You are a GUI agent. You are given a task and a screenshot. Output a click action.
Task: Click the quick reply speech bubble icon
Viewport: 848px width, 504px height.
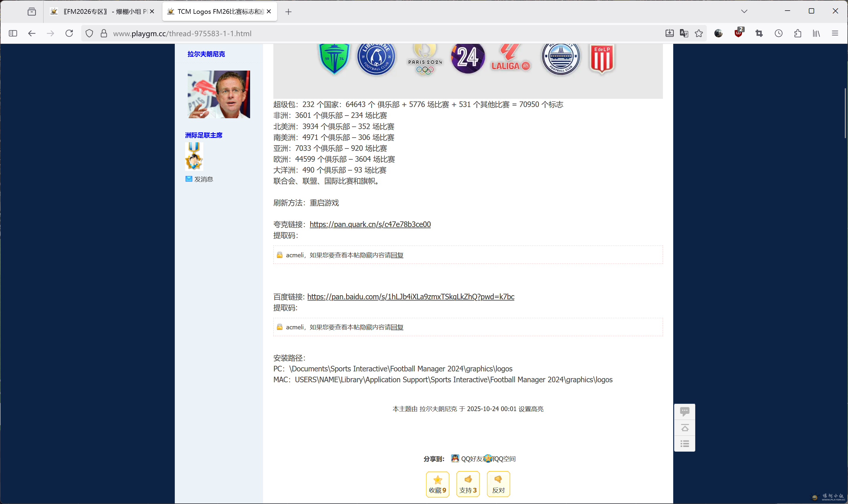click(x=685, y=412)
